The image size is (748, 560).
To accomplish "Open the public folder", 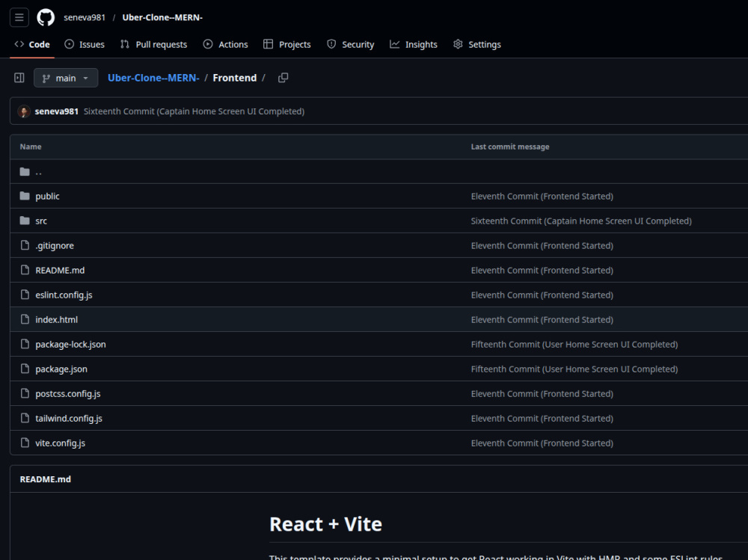I will [47, 197].
